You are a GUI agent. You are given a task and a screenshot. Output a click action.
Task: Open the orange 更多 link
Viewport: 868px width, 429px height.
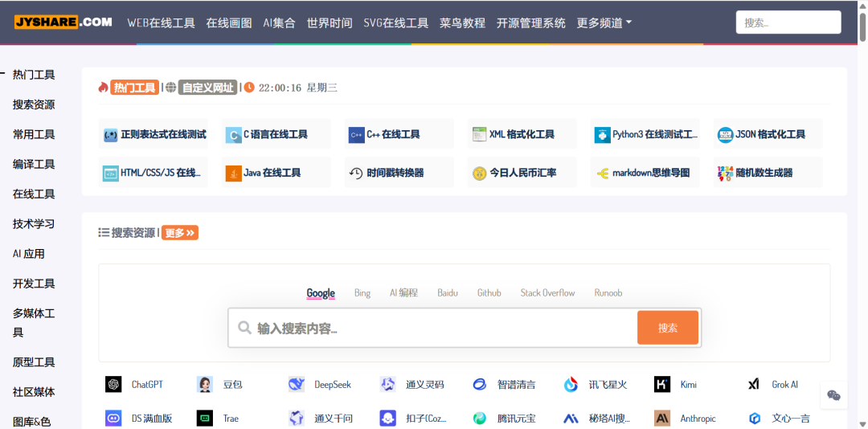tap(179, 233)
